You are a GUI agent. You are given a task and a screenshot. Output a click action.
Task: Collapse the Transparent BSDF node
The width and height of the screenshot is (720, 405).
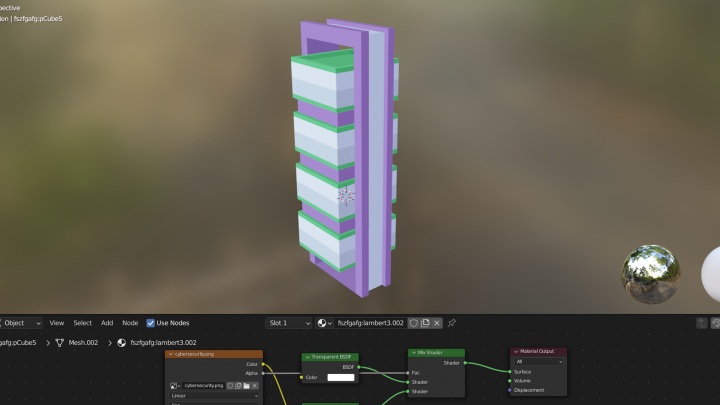click(308, 357)
